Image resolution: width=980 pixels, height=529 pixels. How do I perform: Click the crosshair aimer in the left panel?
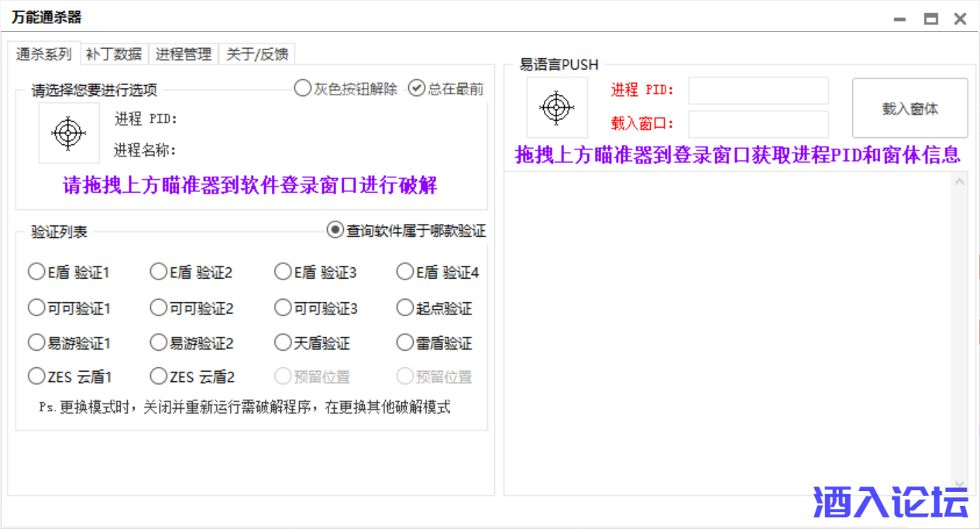(68, 133)
